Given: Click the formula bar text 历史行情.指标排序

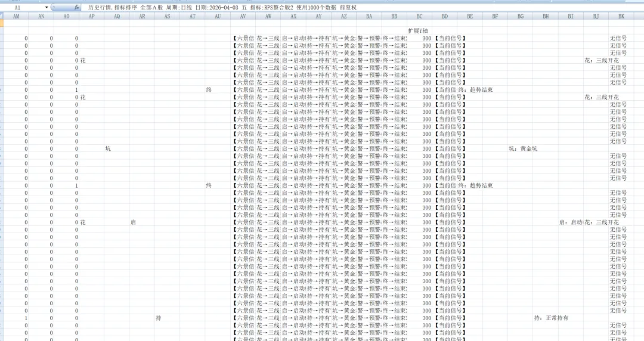Looking at the screenshot, I should [x=112, y=7].
